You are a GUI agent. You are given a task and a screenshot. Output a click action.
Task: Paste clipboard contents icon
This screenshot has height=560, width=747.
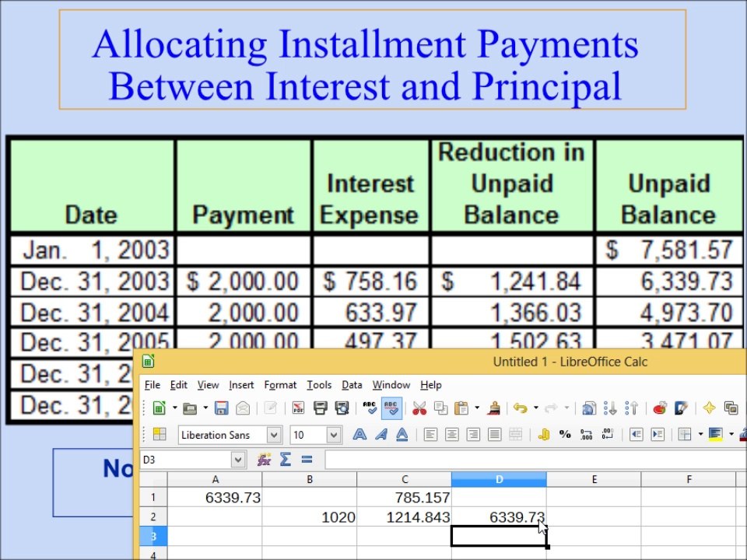pos(461,408)
